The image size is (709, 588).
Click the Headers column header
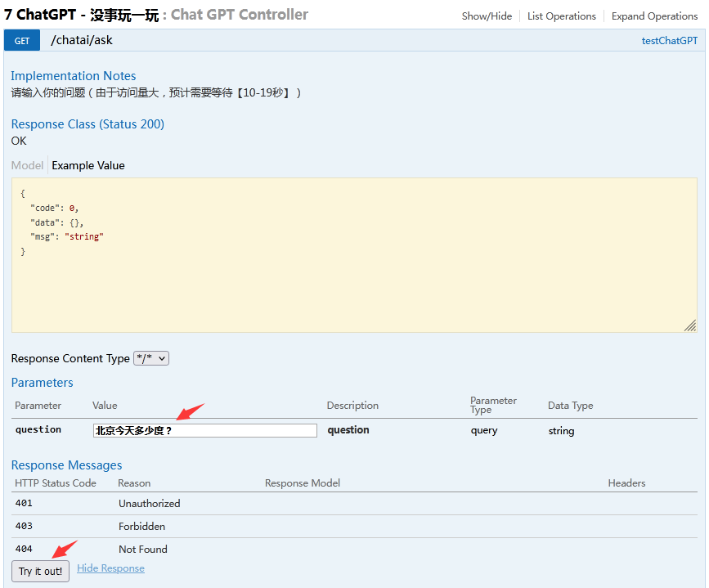point(626,483)
